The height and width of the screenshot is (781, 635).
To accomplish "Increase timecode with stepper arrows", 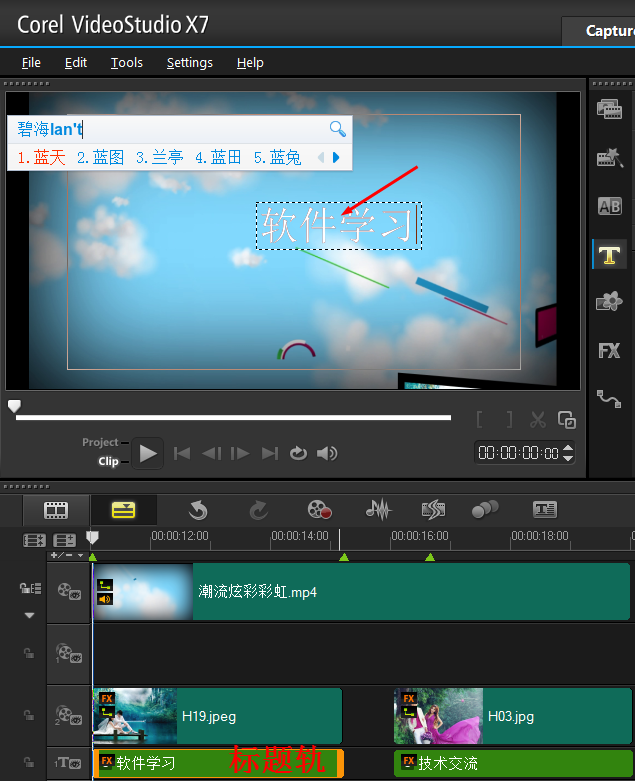I will 569,448.
